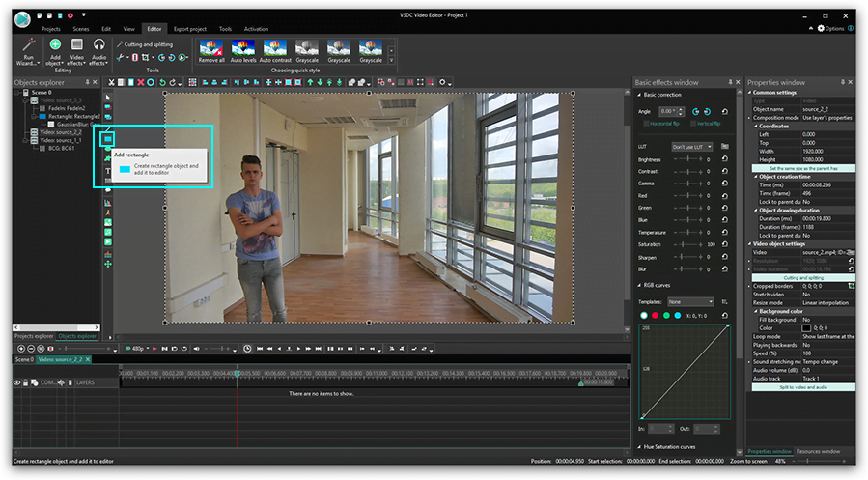Apply the Auto levels quick style
Screen dimensions: 868x480
tap(243, 51)
